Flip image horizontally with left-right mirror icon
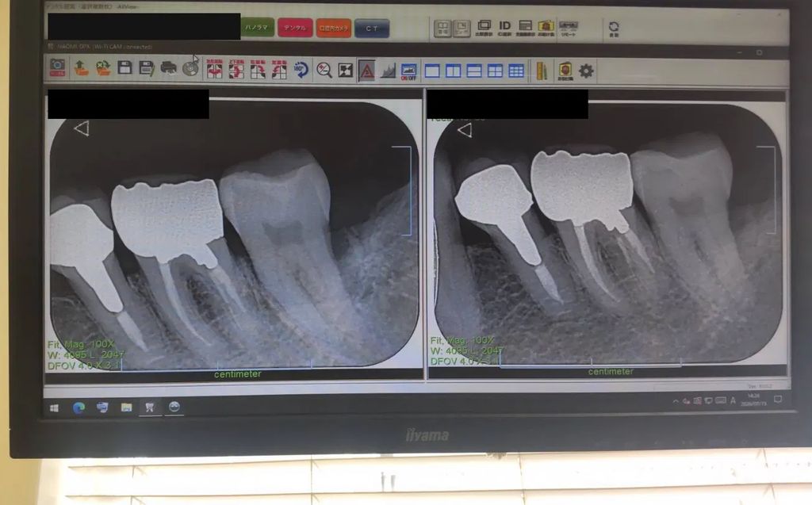Image resolution: width=812 pixels, height=505 pixels. [x=214, y=70]
